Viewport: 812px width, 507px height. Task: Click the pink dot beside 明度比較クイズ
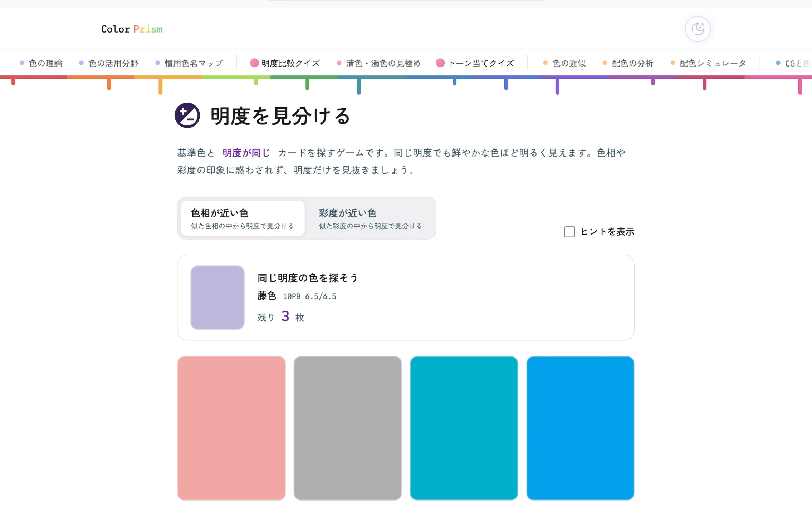[x=254, y=63]
